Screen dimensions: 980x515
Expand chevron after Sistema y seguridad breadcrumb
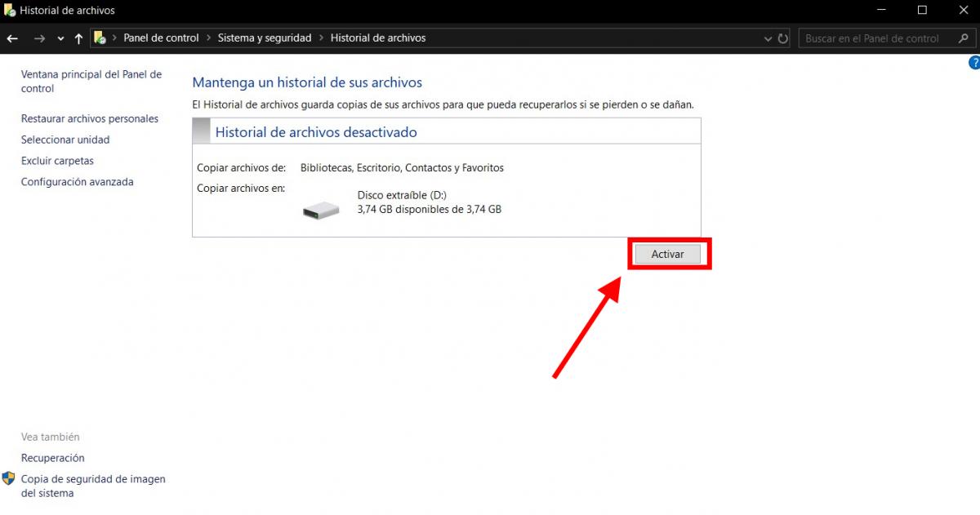click(x=321, y=38)
